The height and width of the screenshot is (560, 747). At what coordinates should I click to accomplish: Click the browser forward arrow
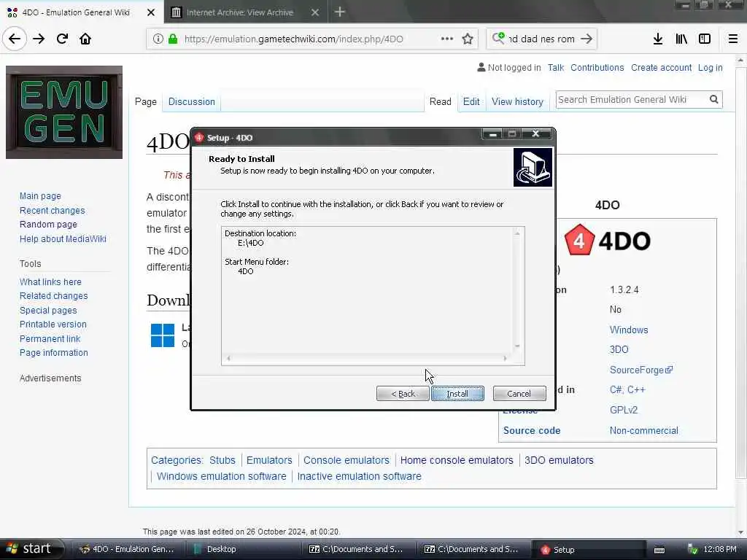tap(39, 39)
